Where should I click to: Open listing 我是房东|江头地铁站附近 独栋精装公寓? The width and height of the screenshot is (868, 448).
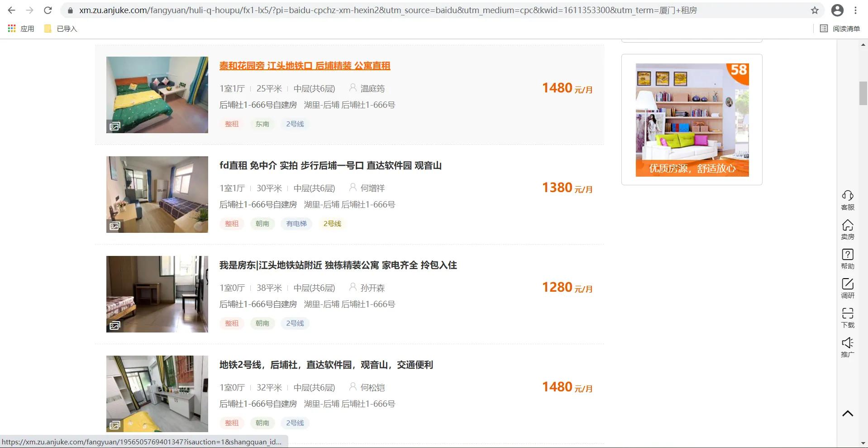point(338,265)
